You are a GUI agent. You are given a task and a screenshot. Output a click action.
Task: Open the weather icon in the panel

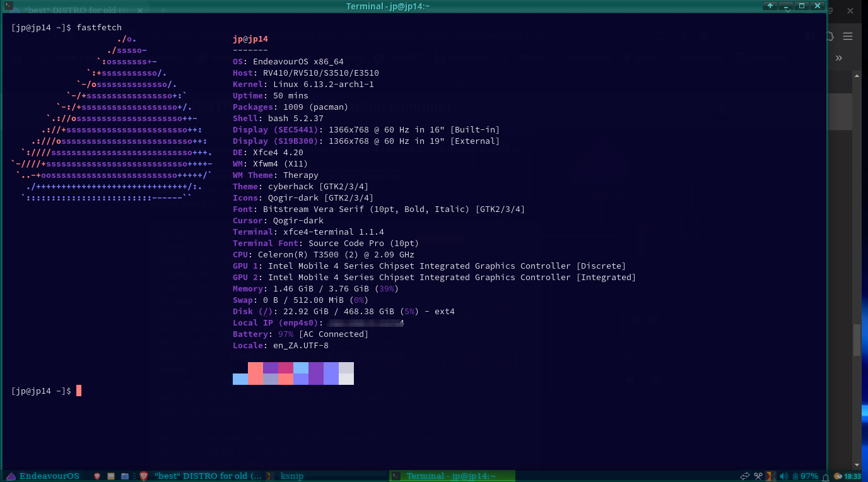coord(838,476)
